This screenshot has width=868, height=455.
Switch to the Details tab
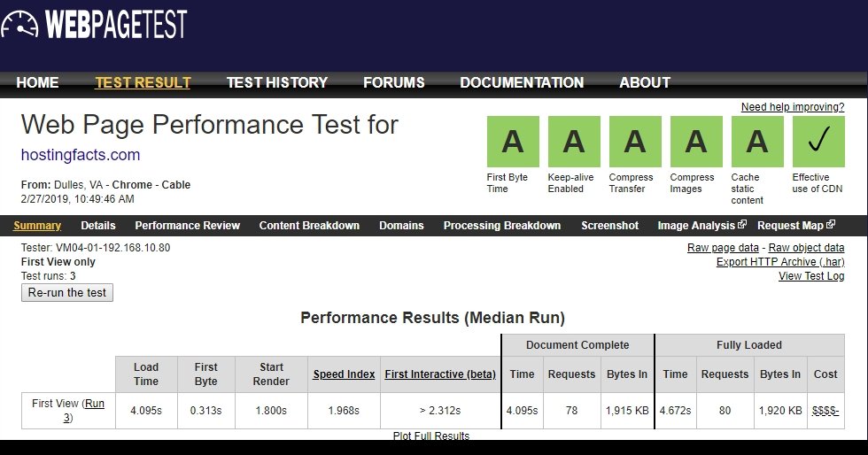[98, 225]
